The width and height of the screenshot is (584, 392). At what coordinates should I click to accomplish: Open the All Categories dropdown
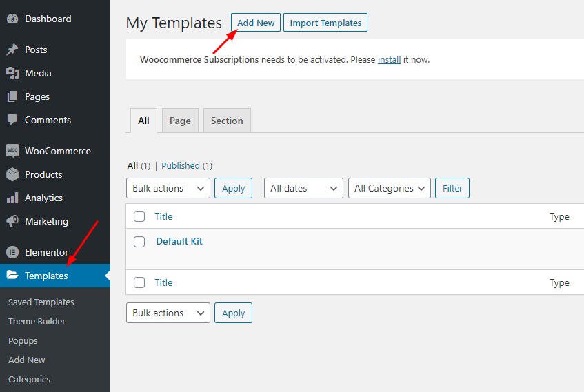click(389, 188)
